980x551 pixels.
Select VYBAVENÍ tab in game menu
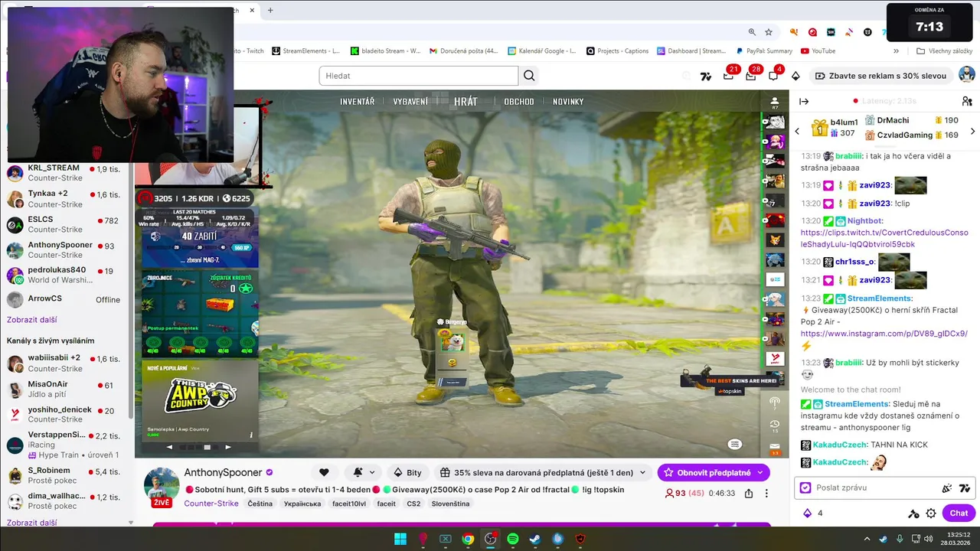click(x=410, y=101)
